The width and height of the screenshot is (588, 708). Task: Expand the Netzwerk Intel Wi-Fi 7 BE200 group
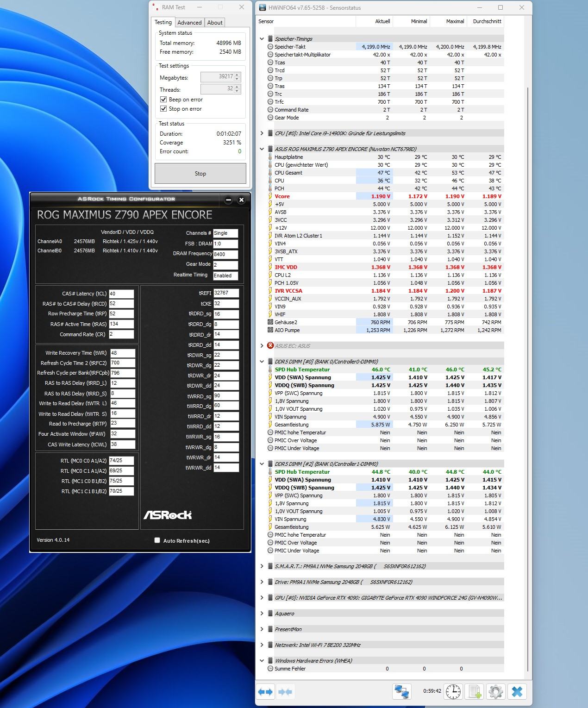click(x=262, y=645)
